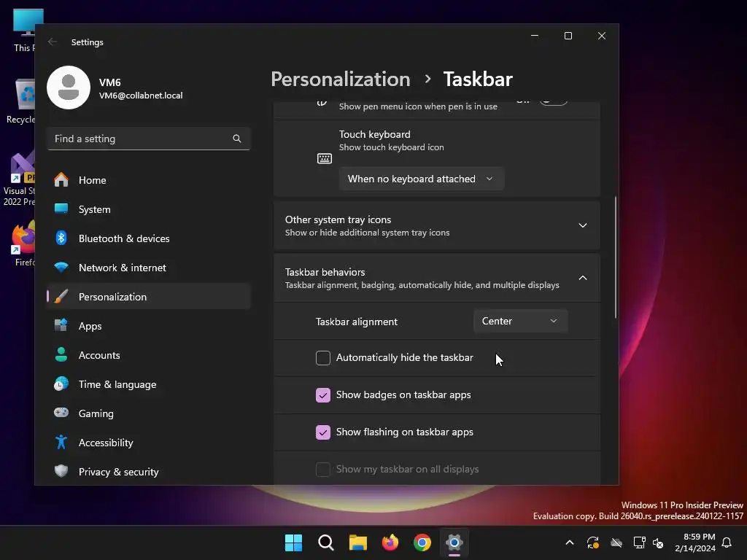747x560 pixels.
Task: Click the Settings gear on the taskbar
Action: coord(454,542)
